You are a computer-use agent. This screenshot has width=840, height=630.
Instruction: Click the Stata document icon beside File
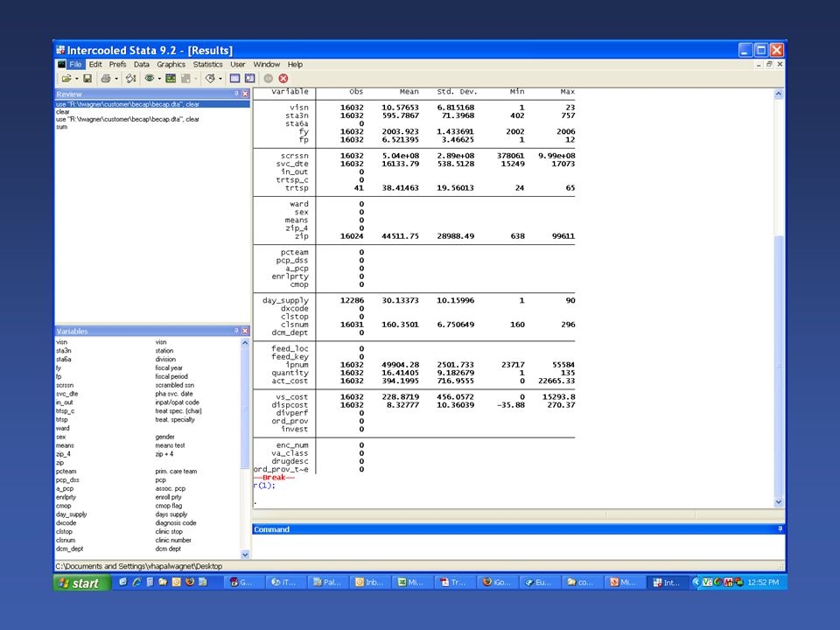61,64
